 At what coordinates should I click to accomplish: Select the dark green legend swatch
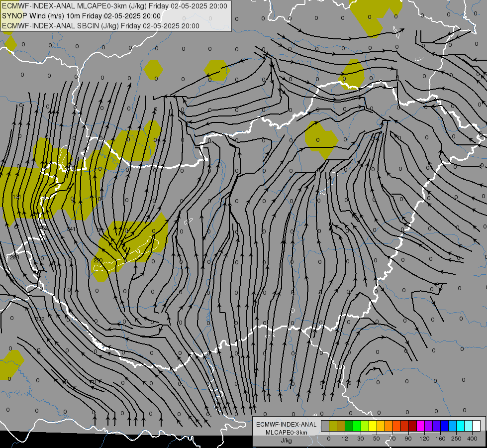point(349,426)
